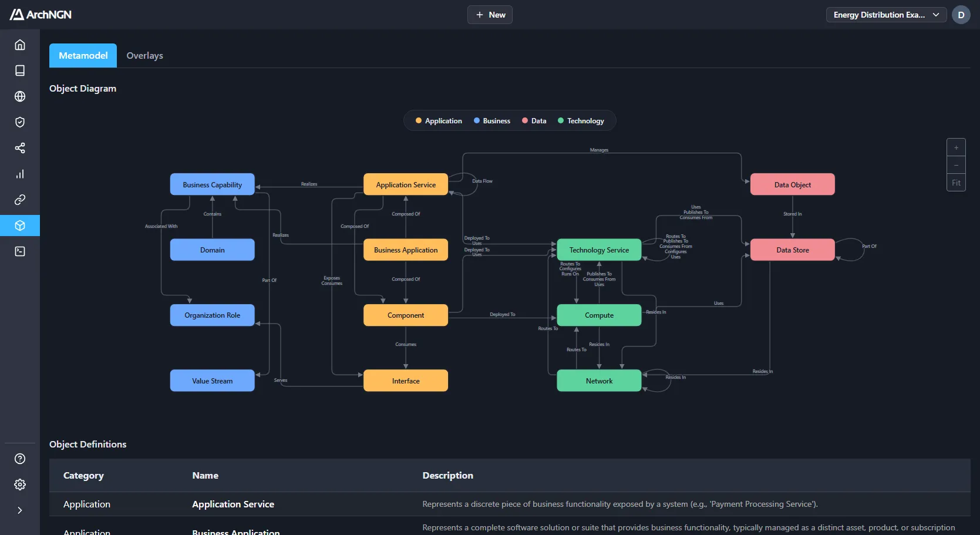The width and height of the screenshot is (980, 535).
Task: Toggle the Business legend filter
Action: (x=492, y=121)
